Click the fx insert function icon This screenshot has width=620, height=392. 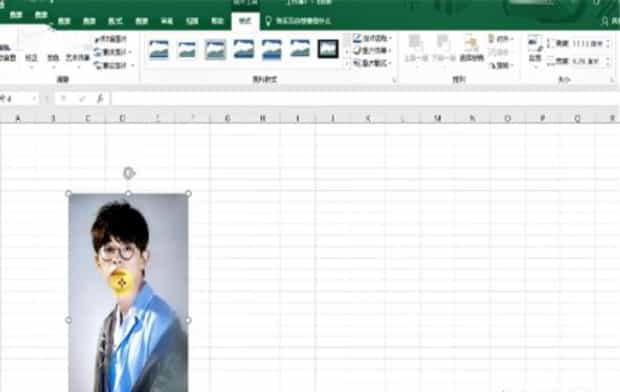tap(100, 98)
